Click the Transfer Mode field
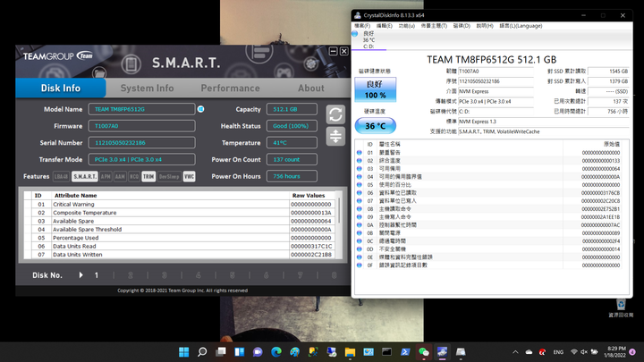This screenshot has width=644, height=362. pyautogui.click(x=141, y=159)
